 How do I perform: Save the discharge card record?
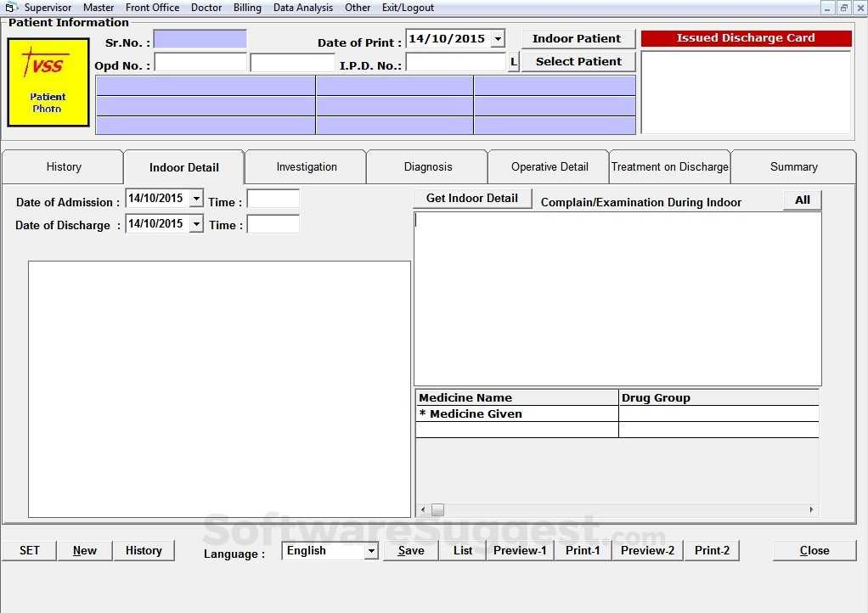pyautogui.click(x=410, y=550)
